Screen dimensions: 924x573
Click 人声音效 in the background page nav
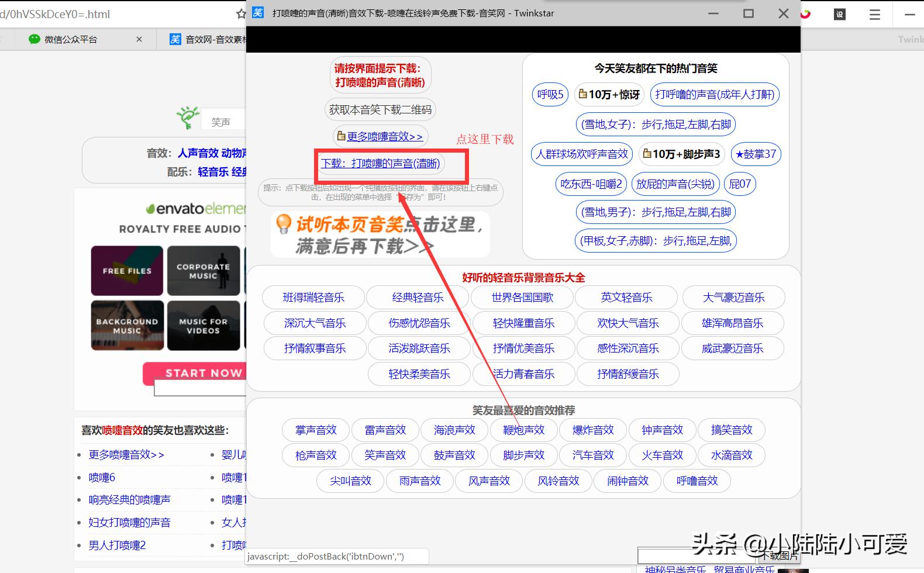(x=198, y=153)
